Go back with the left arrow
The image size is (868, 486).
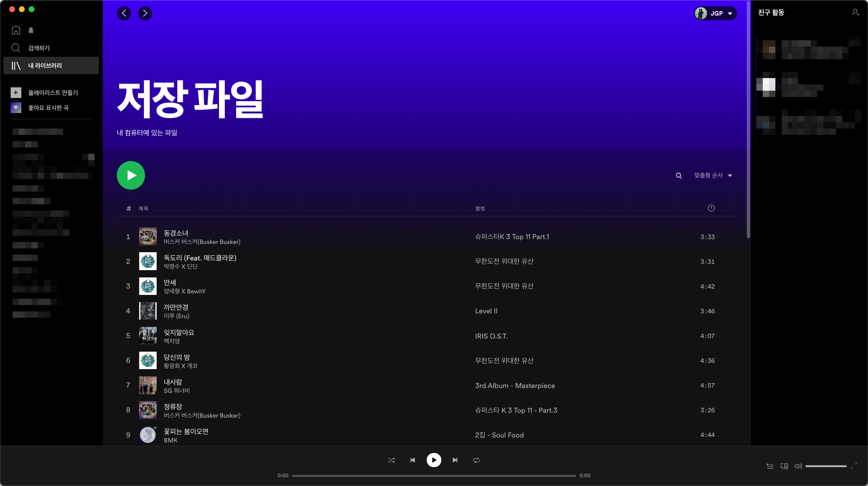pyautogui.click(x=124, y=13)
